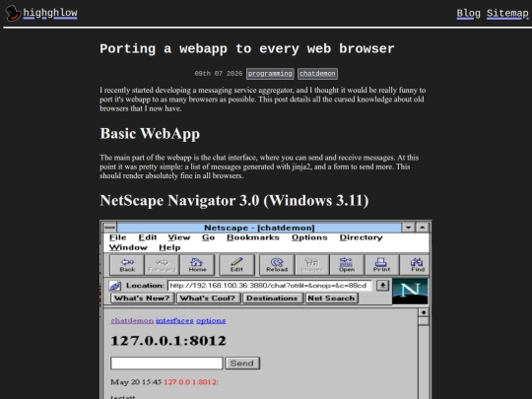Viewport: 532px width, 399px height.
Task: Click the Netscape window control menu box
Action: (109, 228)
